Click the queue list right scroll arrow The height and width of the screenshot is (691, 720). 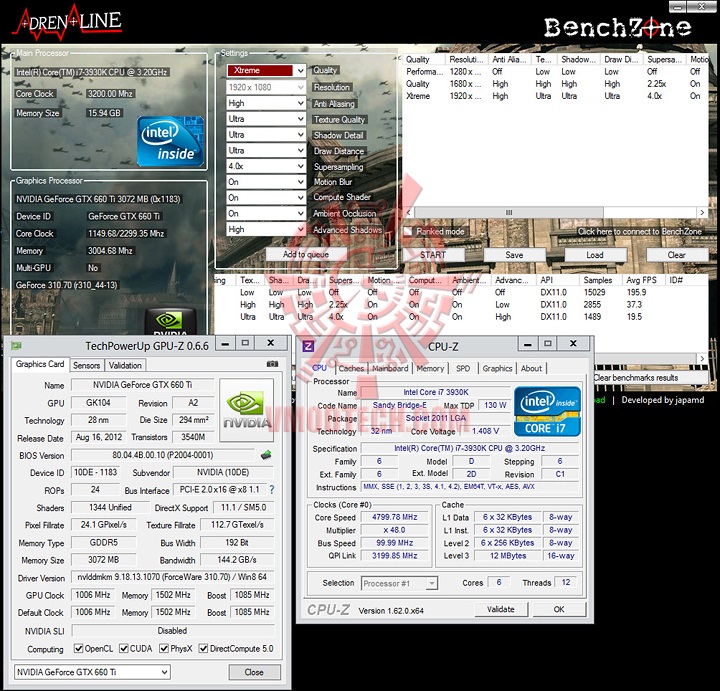(x=702, y=213)
